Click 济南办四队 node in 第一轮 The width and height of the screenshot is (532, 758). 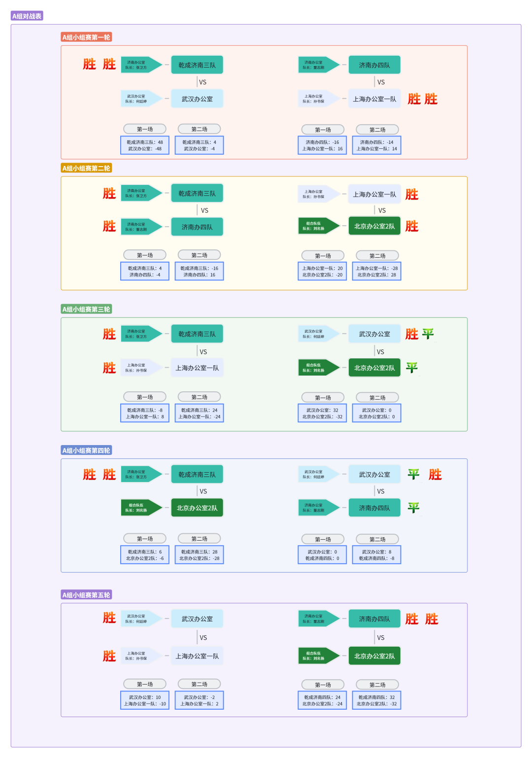(374, 65)
